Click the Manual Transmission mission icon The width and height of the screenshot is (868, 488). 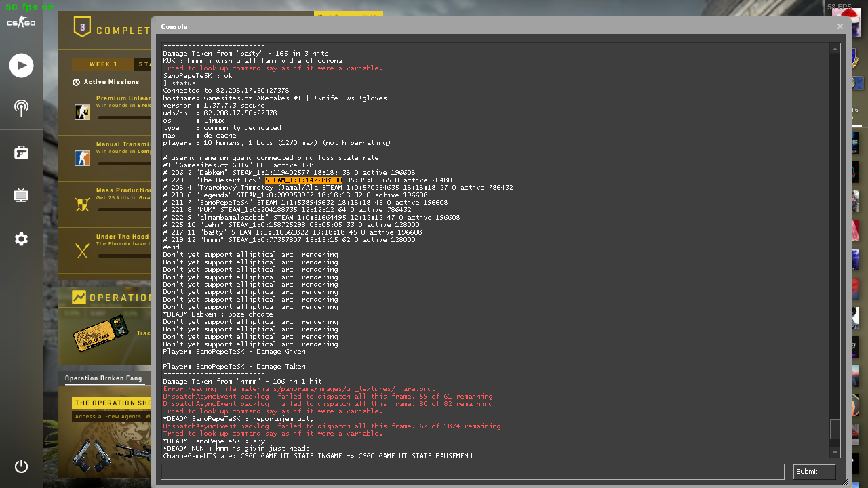click(x=83, y=158)
